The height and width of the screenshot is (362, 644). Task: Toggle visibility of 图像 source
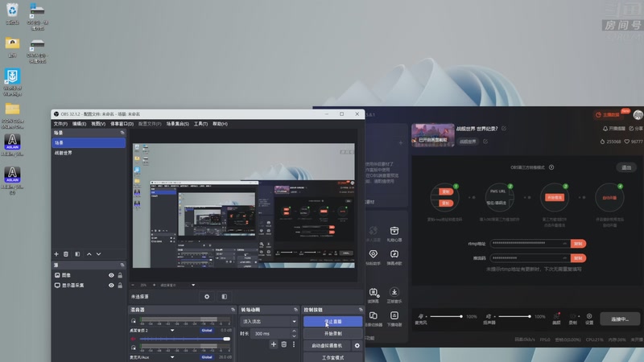111,275
